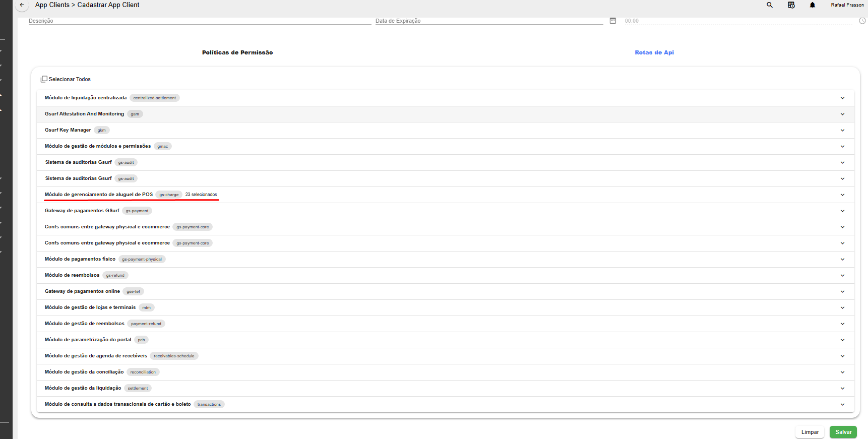Click inside the Descrição input field
The height and width of the screenshot is (439, 868).
point(151,21)
